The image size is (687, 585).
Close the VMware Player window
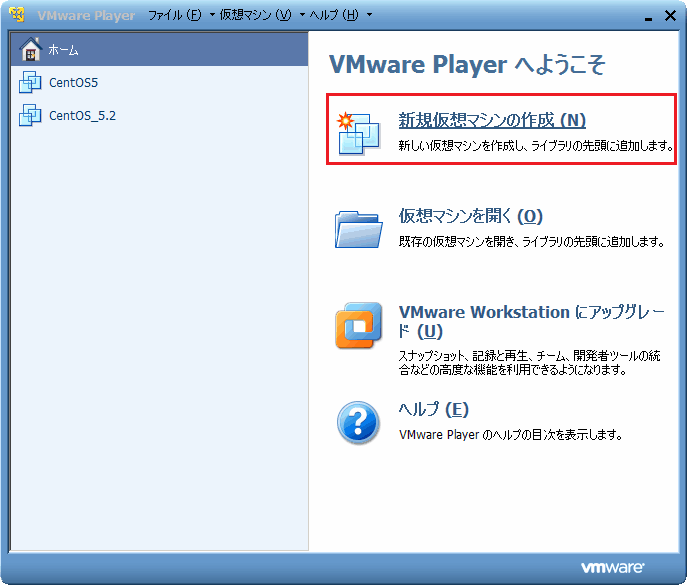point(670,16)
